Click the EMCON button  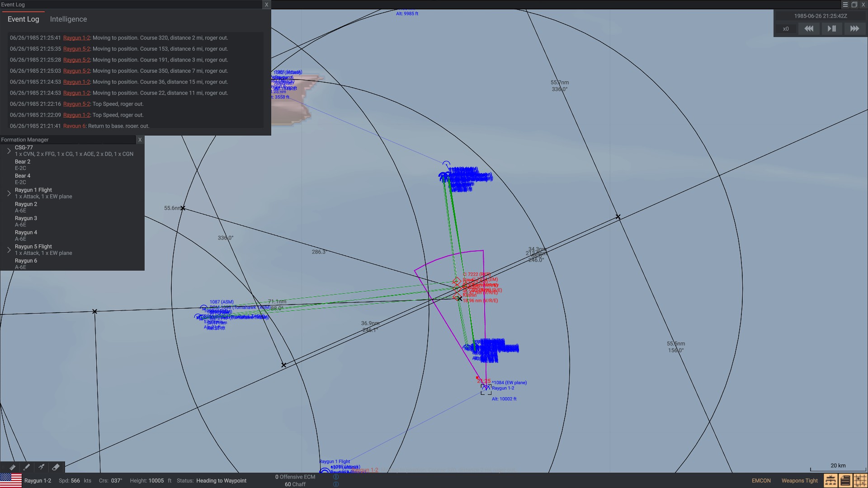click(761, 481)
